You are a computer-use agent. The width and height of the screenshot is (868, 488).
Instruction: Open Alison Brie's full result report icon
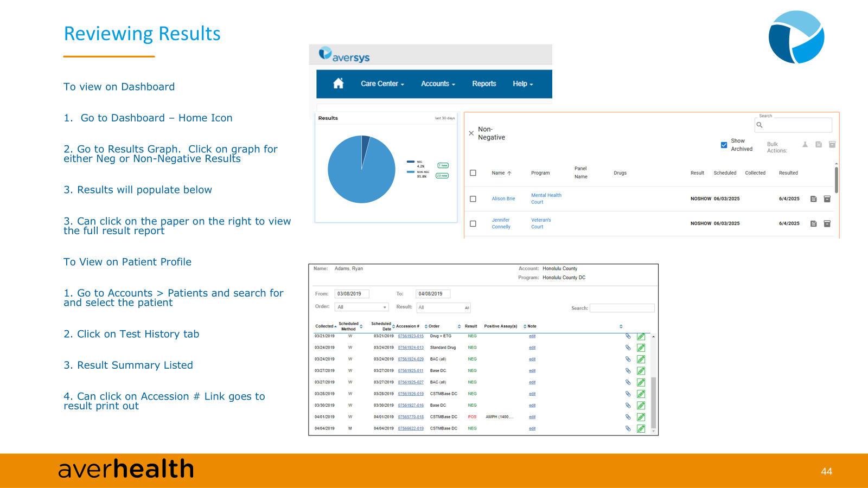[813, 199]
